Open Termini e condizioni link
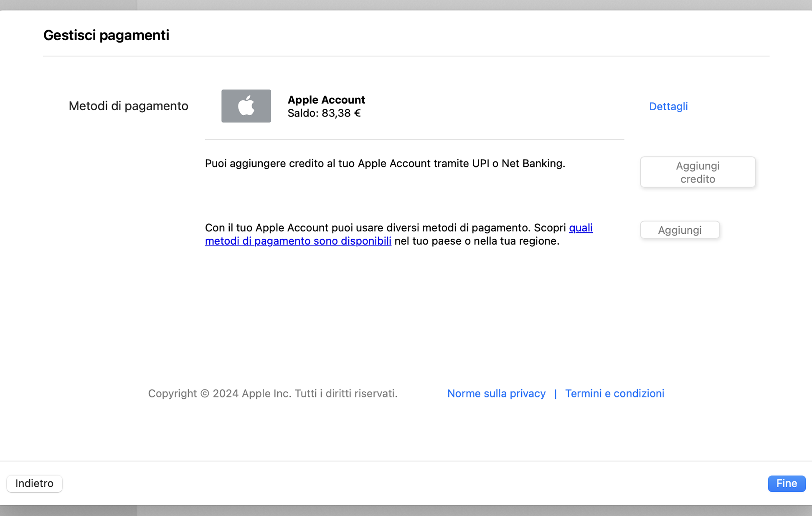The height and width of the screenshot is (516, 812). pos(614,393)
